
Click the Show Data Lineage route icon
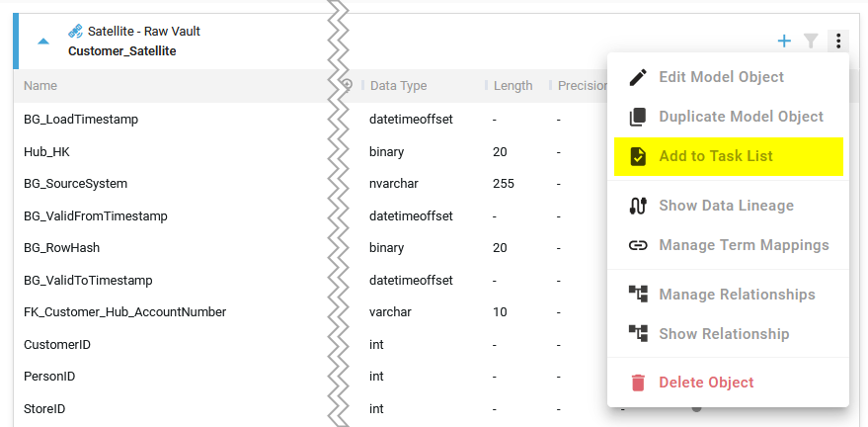(x=638, y=206)
